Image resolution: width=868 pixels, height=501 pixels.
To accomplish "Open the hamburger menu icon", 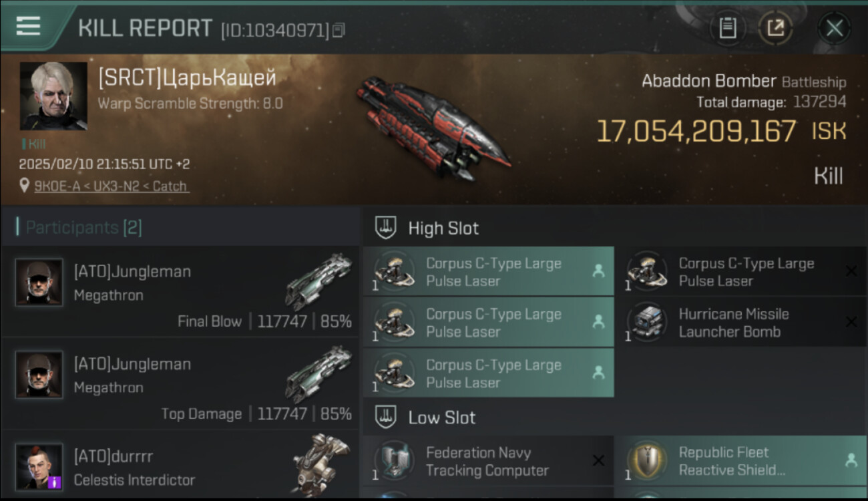I will (28, 26).
